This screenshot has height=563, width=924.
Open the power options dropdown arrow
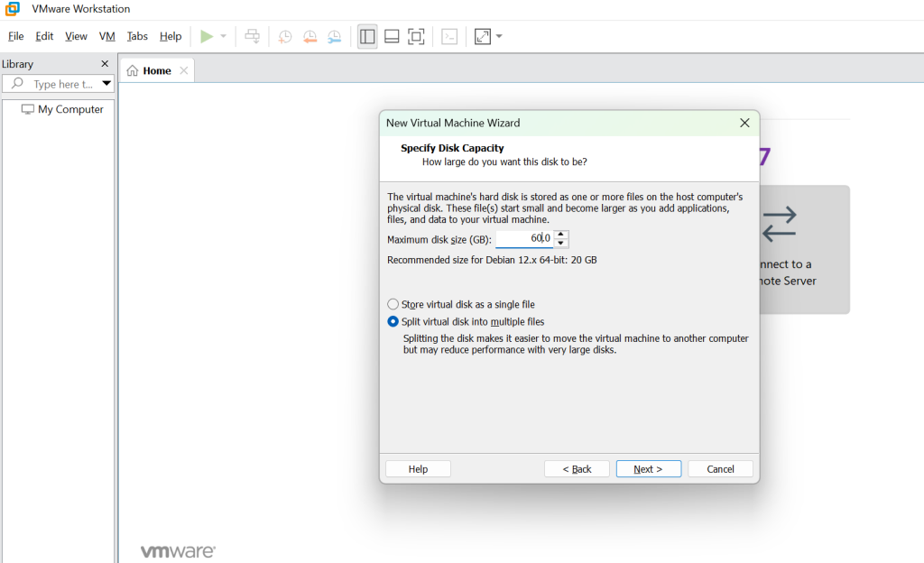pos(223,36)
